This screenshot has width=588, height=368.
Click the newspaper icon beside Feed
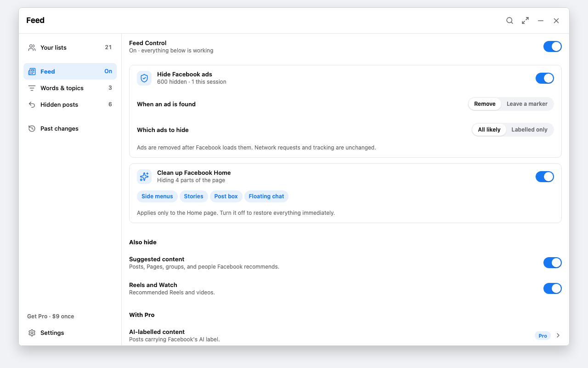32,71
